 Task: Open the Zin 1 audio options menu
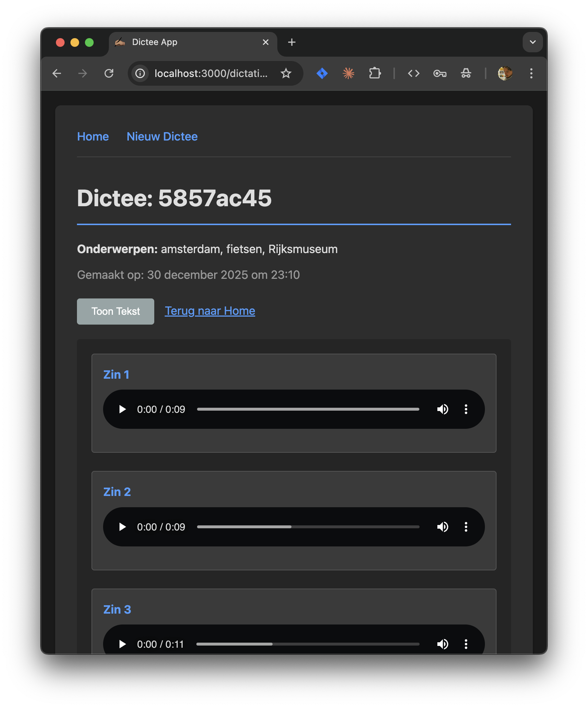pyautogui.click(x=466, y=409)
